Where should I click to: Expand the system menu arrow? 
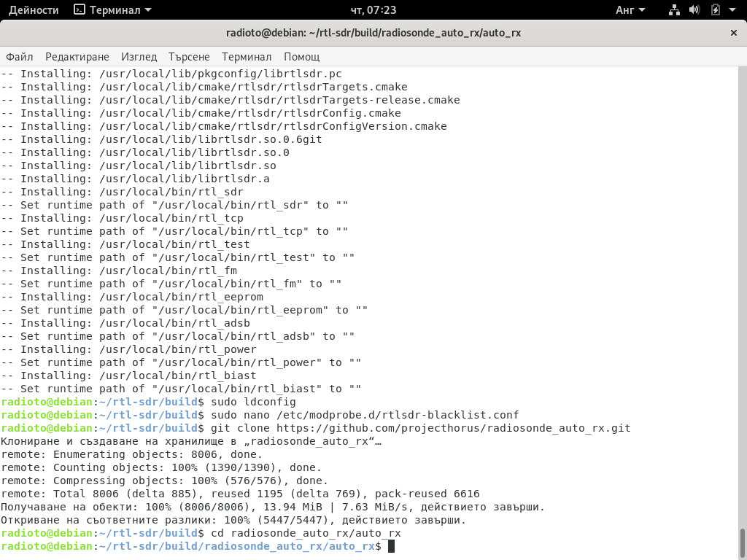tap(732, 9)
